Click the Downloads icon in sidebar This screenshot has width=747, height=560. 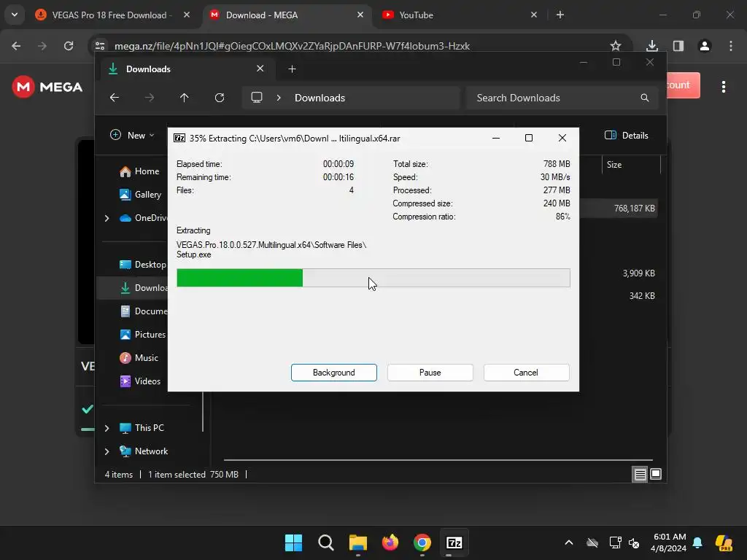pos(125,288)
